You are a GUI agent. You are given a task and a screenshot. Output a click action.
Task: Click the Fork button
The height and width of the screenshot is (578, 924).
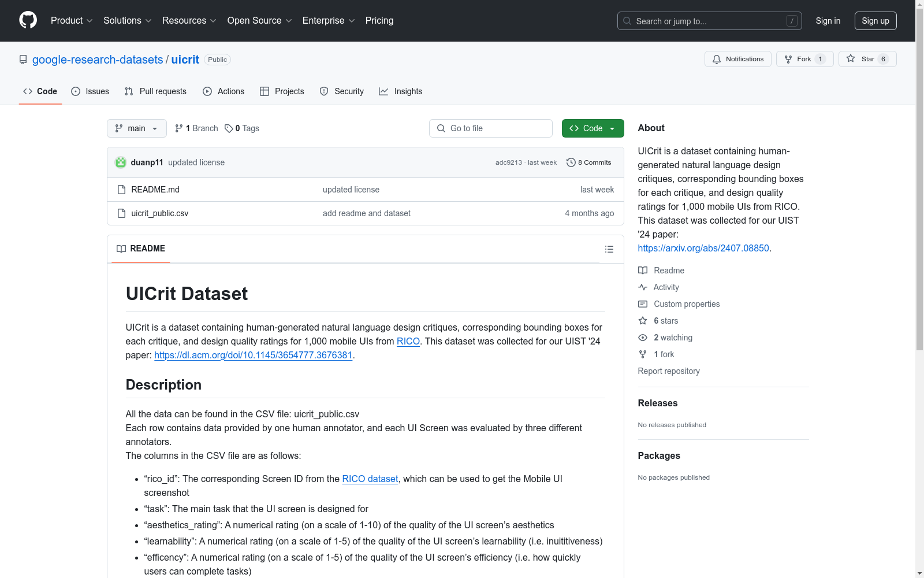(x=804, y=59)
